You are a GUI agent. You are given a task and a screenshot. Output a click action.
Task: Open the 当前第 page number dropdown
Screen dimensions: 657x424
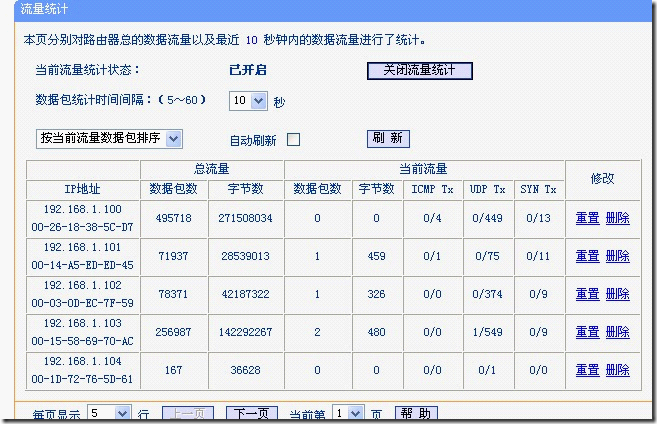tap(348, 413)
